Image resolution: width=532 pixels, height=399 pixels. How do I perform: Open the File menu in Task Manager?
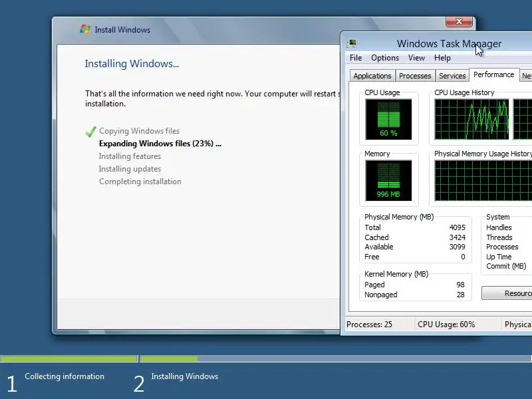pos(356,58)
